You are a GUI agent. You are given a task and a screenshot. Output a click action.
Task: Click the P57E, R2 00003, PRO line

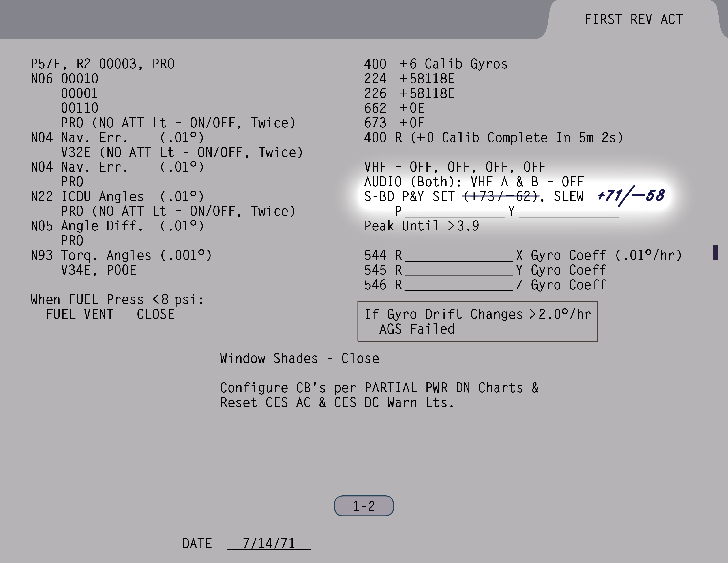tap(103, 64)
